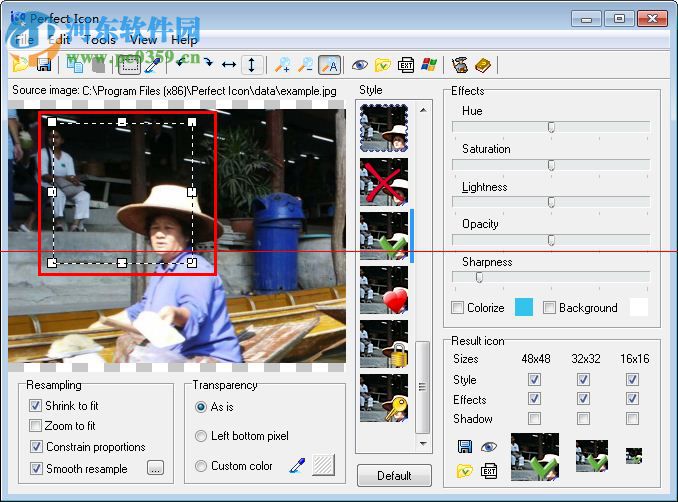
Task: Click the eyedropper next to Custom color
Action: [296, 465]
